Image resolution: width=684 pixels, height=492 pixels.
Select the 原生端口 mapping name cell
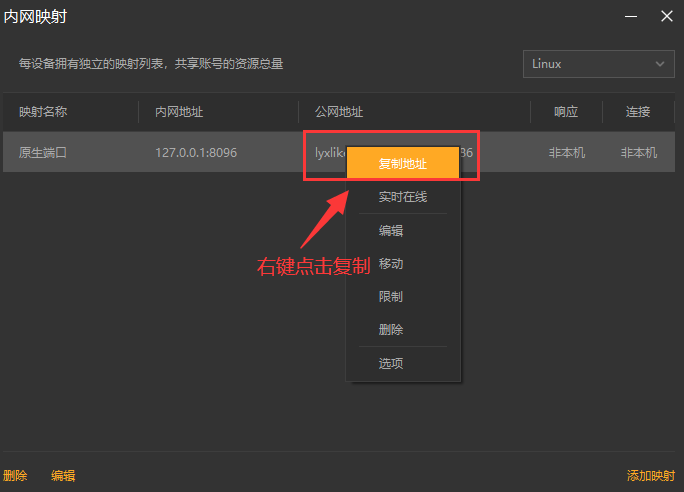pyautogui.click(x=43, y=153)
